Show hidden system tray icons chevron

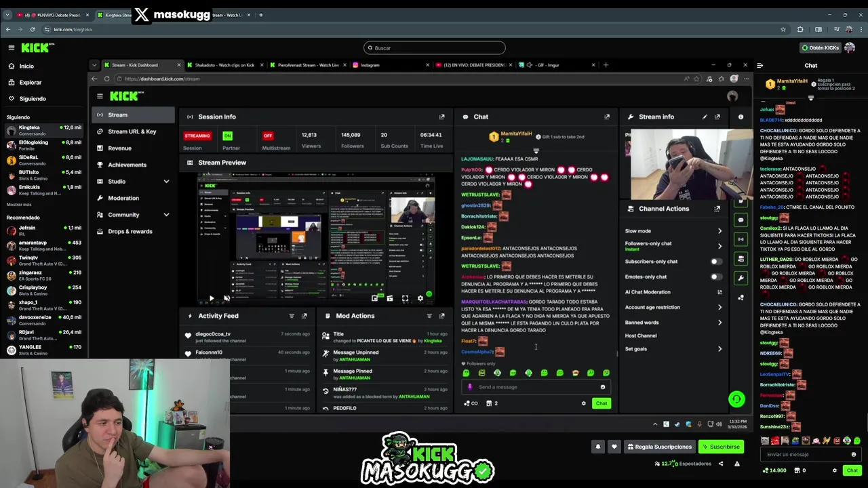(x=655, y=424)
